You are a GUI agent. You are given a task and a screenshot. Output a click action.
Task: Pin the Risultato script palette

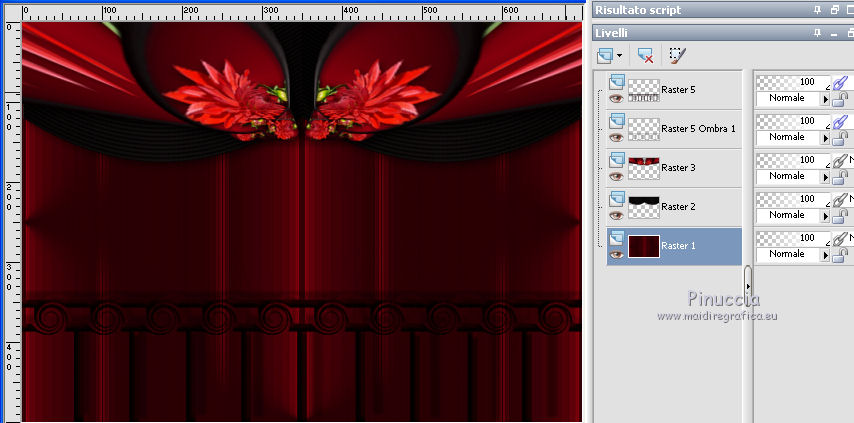pos(817,10)
